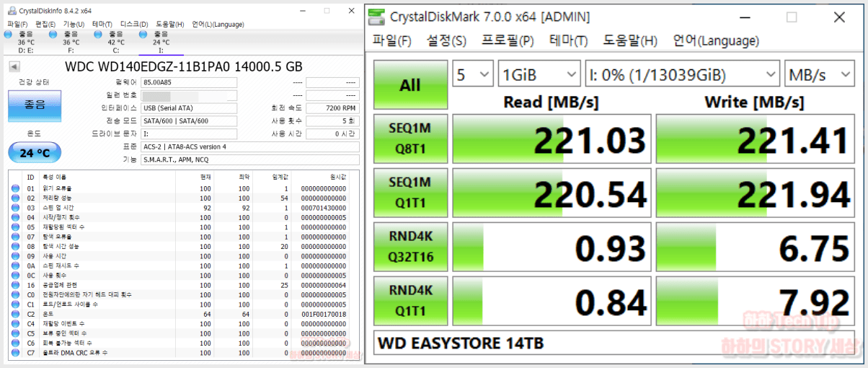Open CrystalDiskMark 언어(Language) menu
Viewport: 868px width, 368px height.
[716, 40]
